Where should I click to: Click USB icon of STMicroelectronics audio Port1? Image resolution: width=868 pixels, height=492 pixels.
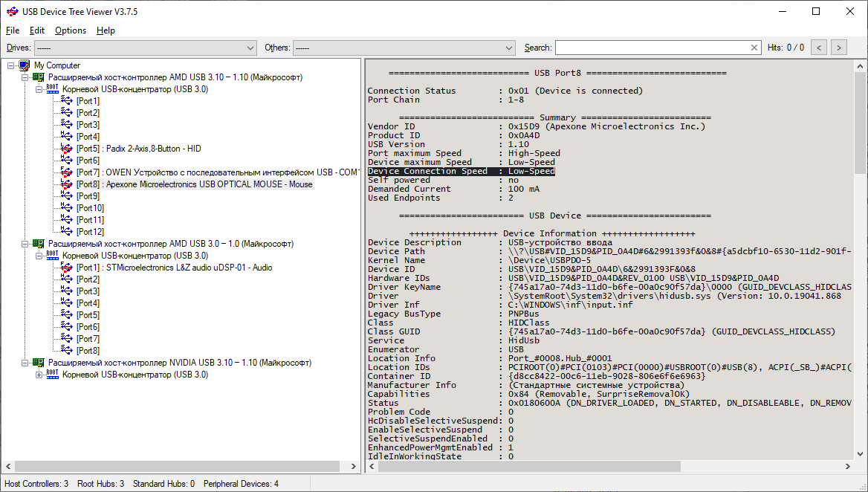66,268
